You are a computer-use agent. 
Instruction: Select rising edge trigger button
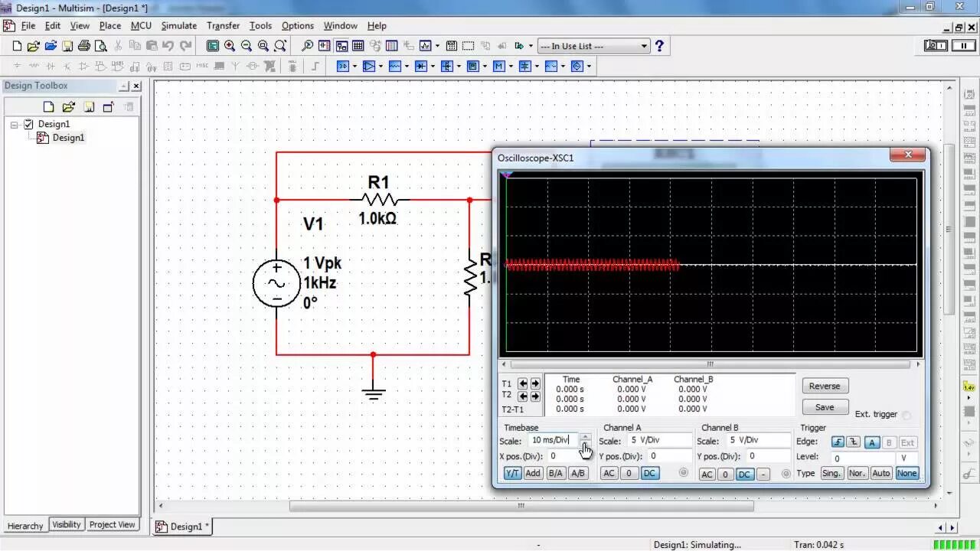point(838,442)
